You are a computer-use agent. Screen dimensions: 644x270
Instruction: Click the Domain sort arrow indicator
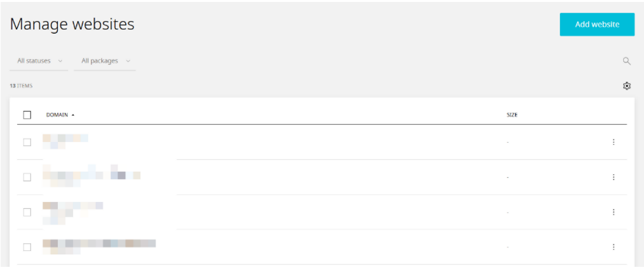(72, 115)
